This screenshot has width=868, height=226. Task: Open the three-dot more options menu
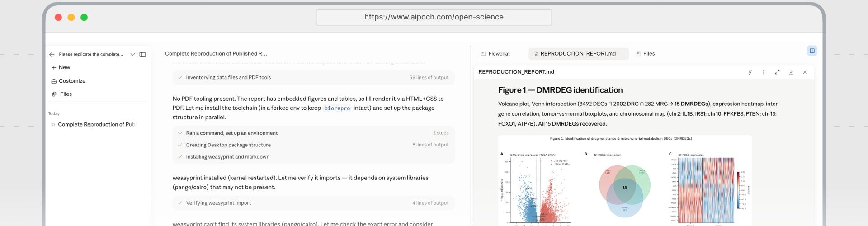pyautogui.click(x=764, y=72)
